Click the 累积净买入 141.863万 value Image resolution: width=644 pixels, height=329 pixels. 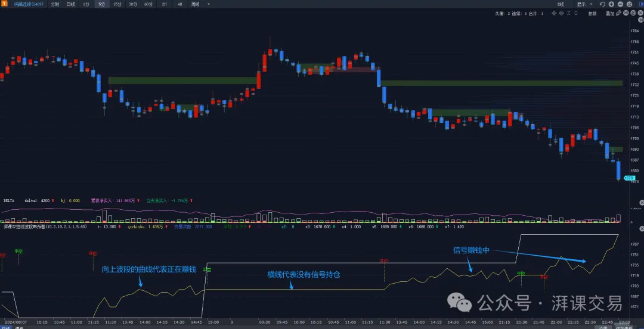(x=113, y=200)
